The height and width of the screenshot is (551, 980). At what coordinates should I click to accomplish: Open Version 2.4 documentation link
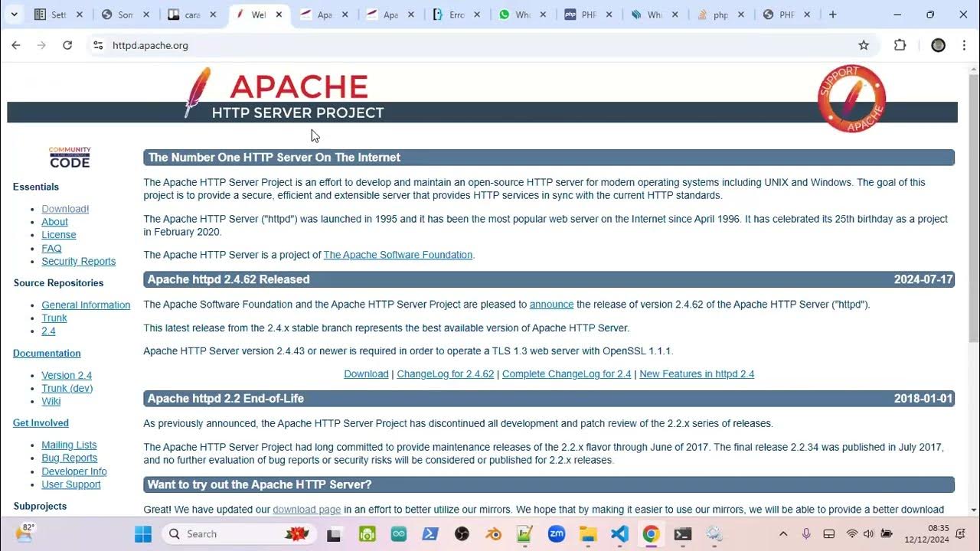67,375
